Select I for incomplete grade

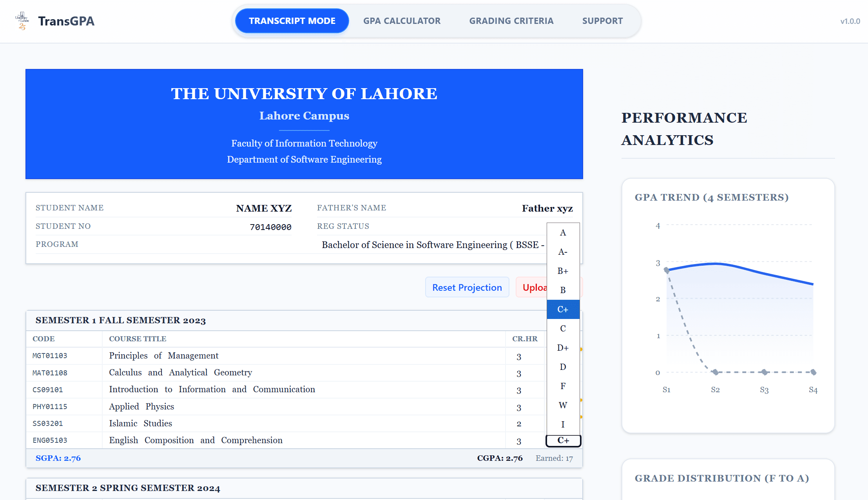tap(563, 424)
